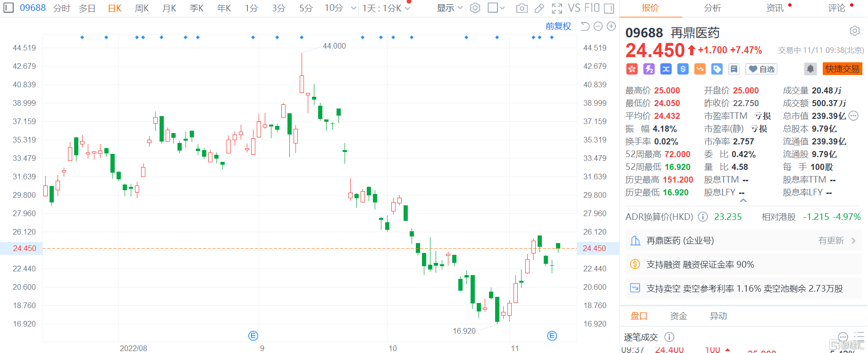Open the 报价 quote tab
The image size is (868, 353).
pyautogui.click(x=650, y=8)
